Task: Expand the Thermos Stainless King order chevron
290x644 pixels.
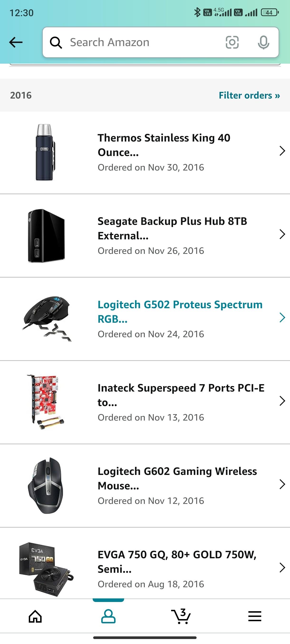Action: coord(282,151)
